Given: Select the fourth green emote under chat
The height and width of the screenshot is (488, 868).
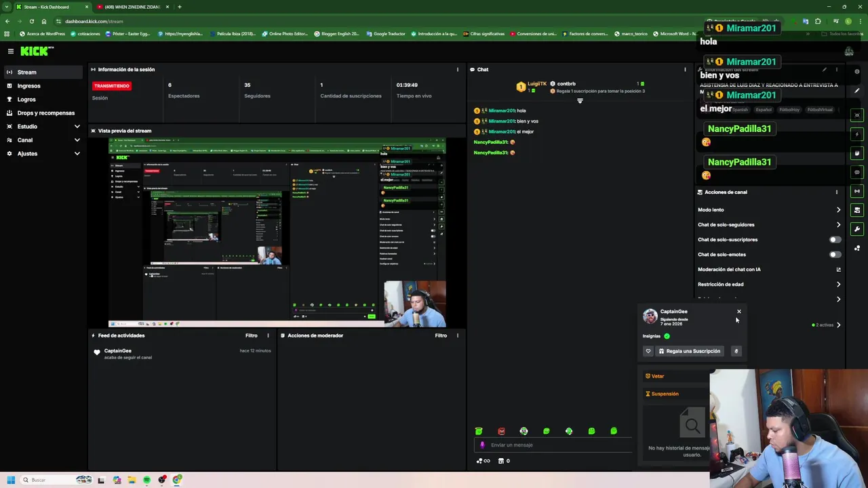Looking at the screenshot, I should tap(547, 431).
